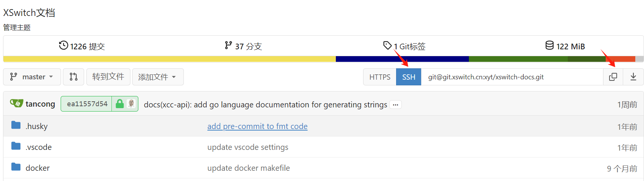Open the master branch dropdown
The width and height of the screenshot is (644, 181).
(32, 77)
